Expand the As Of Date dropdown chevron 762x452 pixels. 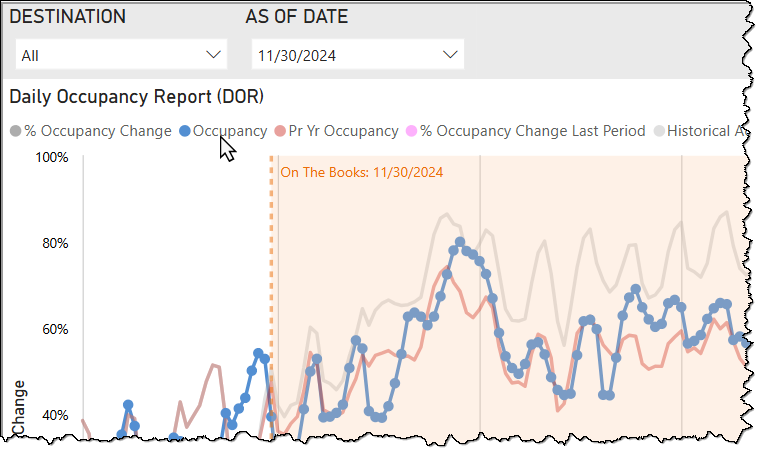click(x=450, y=55)
